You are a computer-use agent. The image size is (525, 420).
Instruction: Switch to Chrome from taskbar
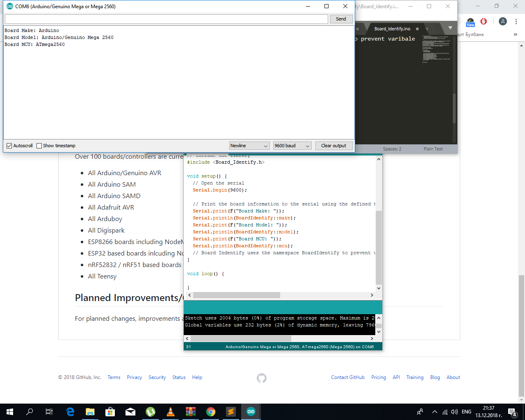click(x=211, y=412)
